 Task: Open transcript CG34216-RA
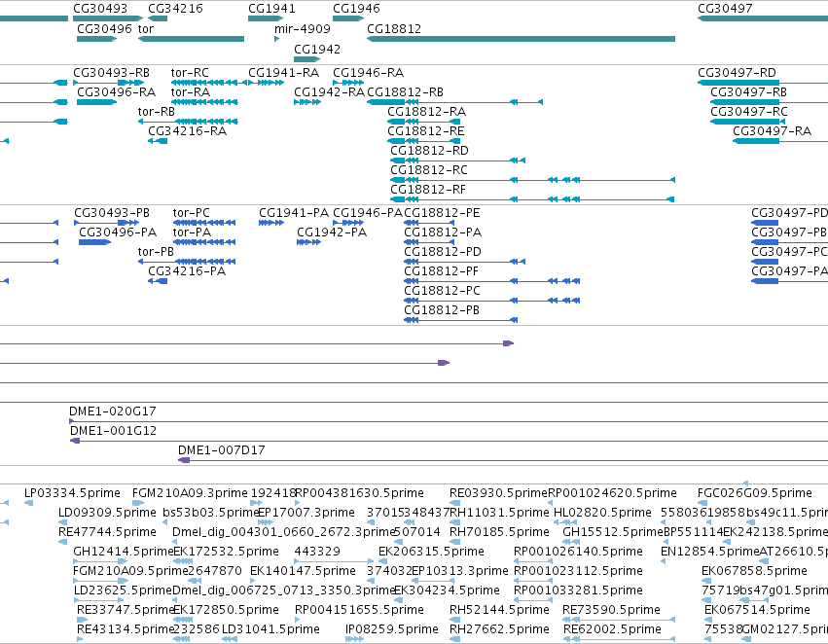pyautogui.click(x=187, y=131)
